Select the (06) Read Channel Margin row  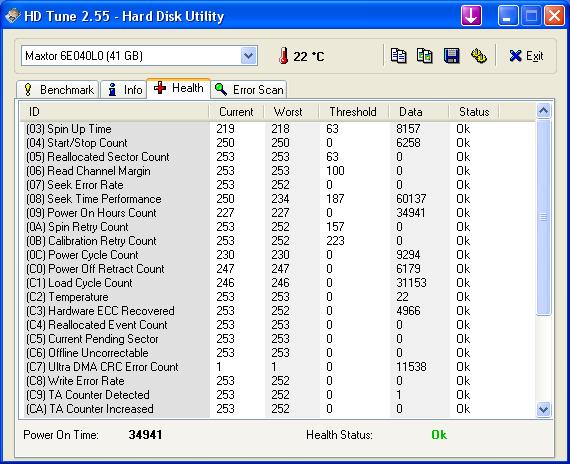pos(278,171)
